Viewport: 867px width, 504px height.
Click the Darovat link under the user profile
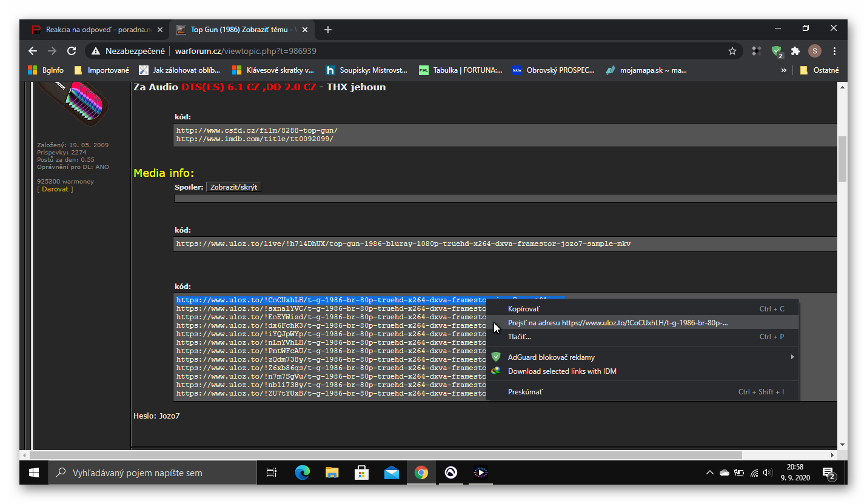click(x=55, y=190)
